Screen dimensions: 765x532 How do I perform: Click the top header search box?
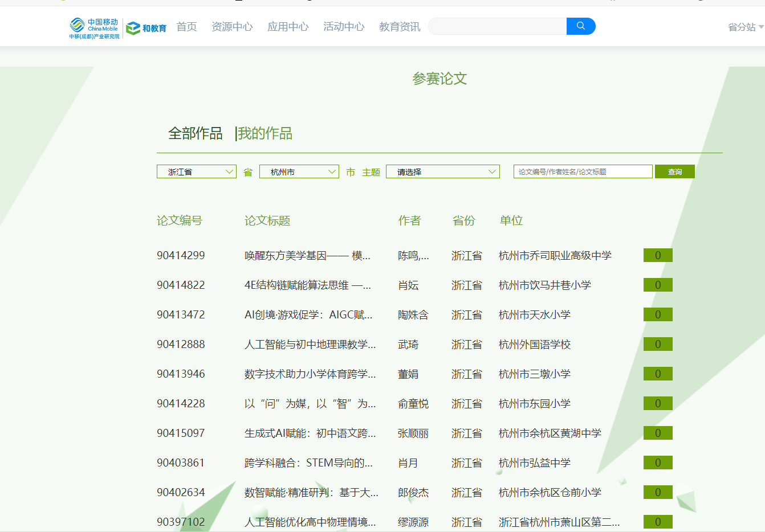pos(497,26)
